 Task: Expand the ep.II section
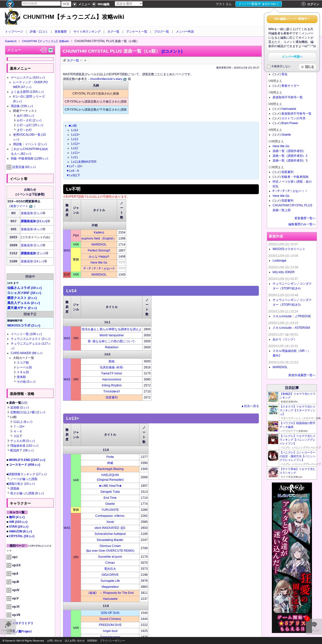(9, 574)
